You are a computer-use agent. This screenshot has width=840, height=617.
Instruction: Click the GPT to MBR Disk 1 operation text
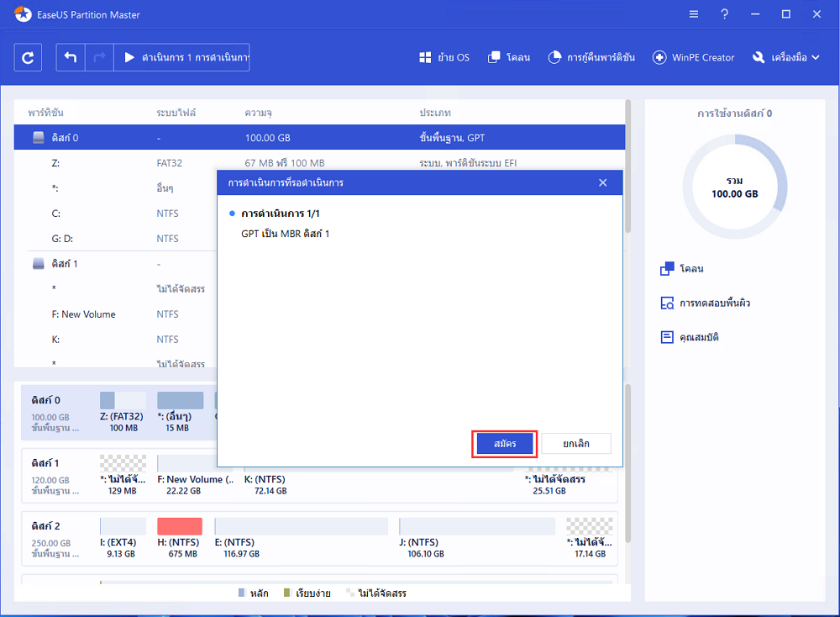[285, 234]
